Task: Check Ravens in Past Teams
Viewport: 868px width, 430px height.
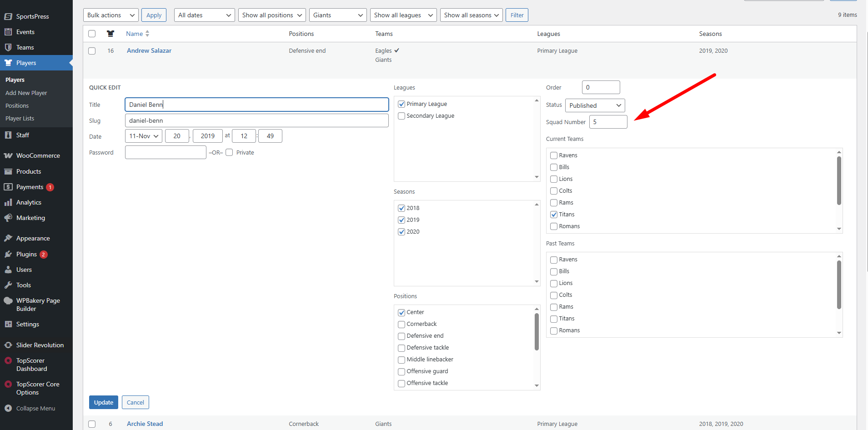Action: tap(554, 260)
